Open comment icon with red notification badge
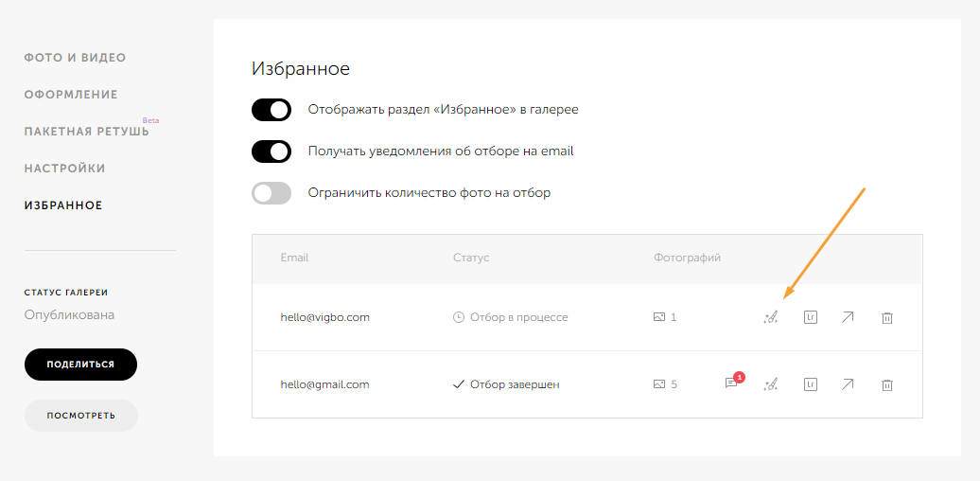 pos(731,383)
